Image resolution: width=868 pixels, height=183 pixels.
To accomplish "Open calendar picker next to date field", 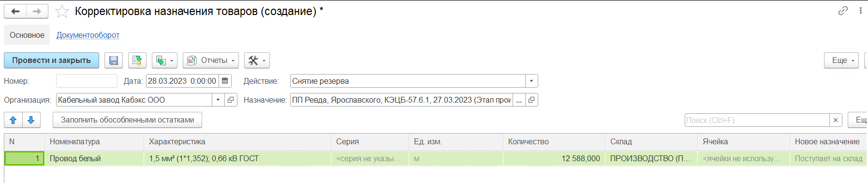I will point(225,81).
